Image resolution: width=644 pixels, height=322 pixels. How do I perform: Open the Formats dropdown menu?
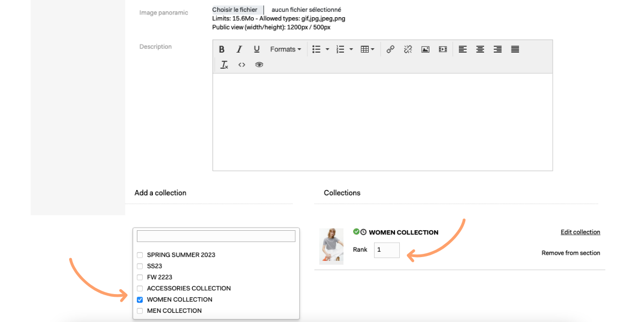click(x=286, y=49)
